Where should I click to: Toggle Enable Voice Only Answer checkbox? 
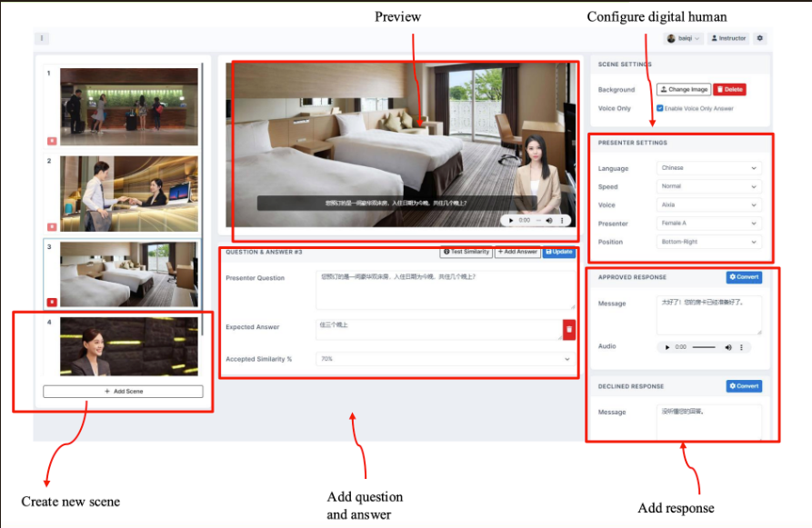(660, 108)
